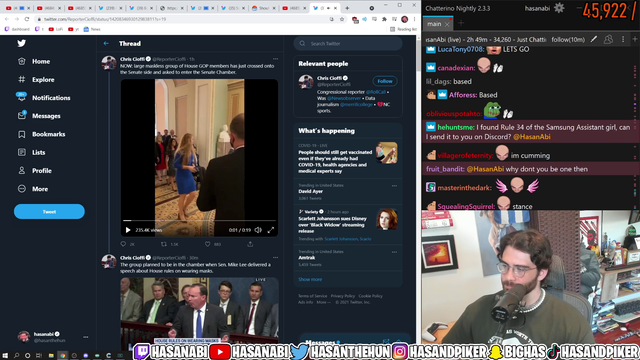Close the main tab in Chatterino
This screenshot has width=640, height=360.
(447, 24)
